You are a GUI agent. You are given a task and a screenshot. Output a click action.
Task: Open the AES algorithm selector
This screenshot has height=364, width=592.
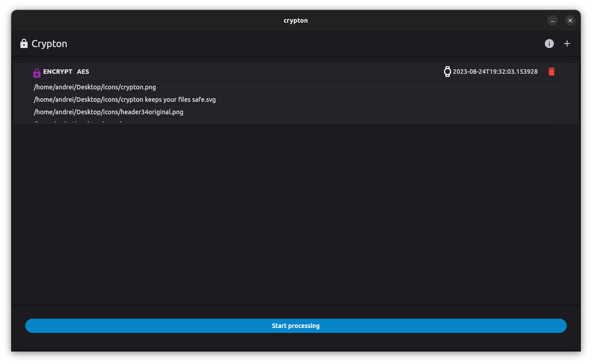click(x=83, y=72)
